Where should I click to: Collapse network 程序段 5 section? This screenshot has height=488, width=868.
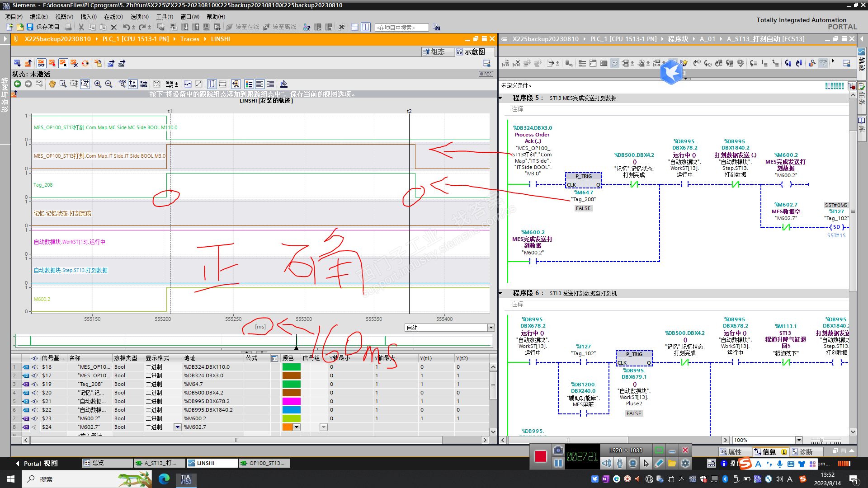501,98
